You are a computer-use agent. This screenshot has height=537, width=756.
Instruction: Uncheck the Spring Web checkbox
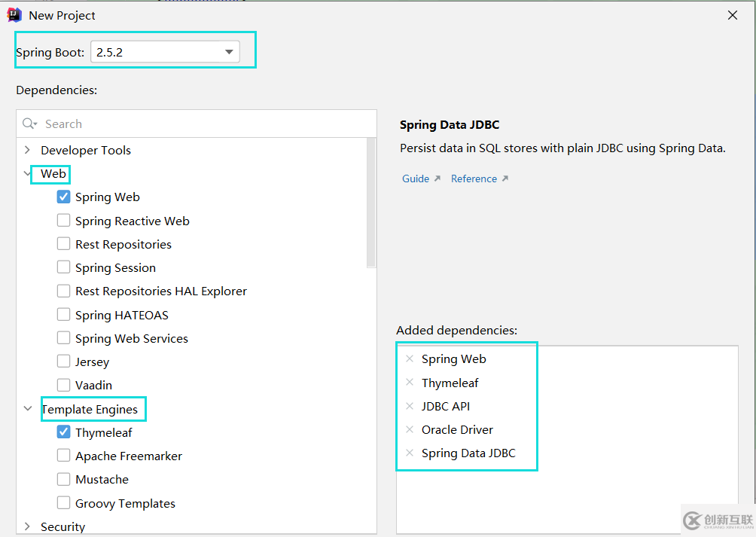(x=64, y=197)
